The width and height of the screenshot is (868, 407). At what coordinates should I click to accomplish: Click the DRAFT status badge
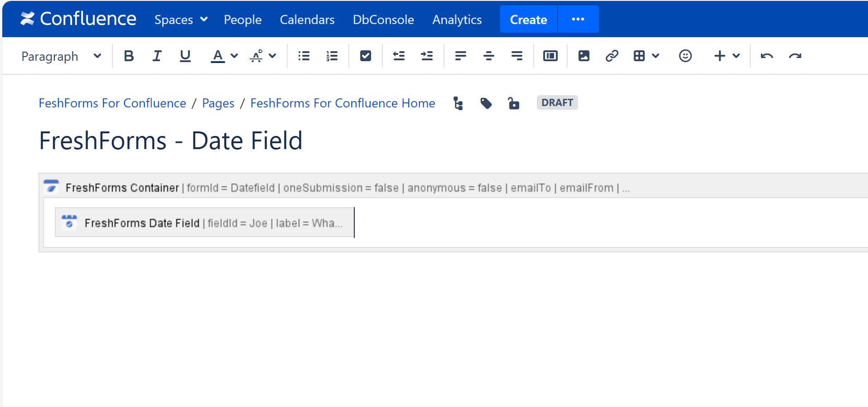point(557,102)
